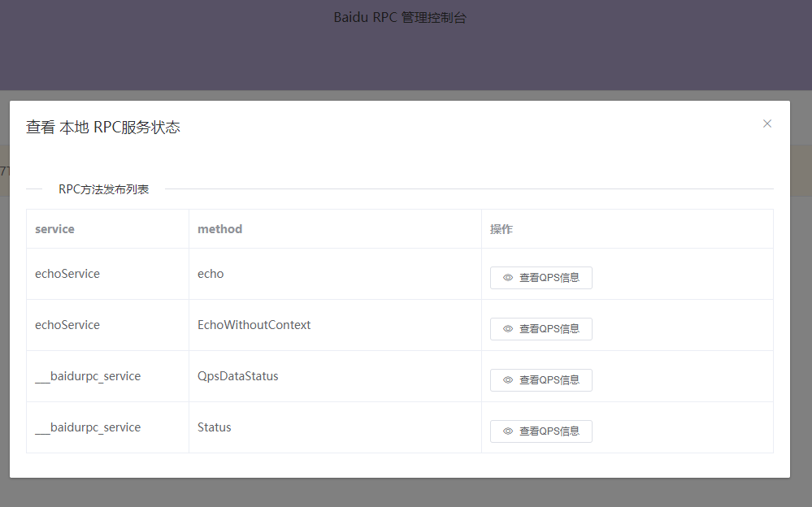The width and height of the screenshot is (812, 507).
Task: Click the Baidu RPC 管理控制台 page header
Action: click(400, 18)
